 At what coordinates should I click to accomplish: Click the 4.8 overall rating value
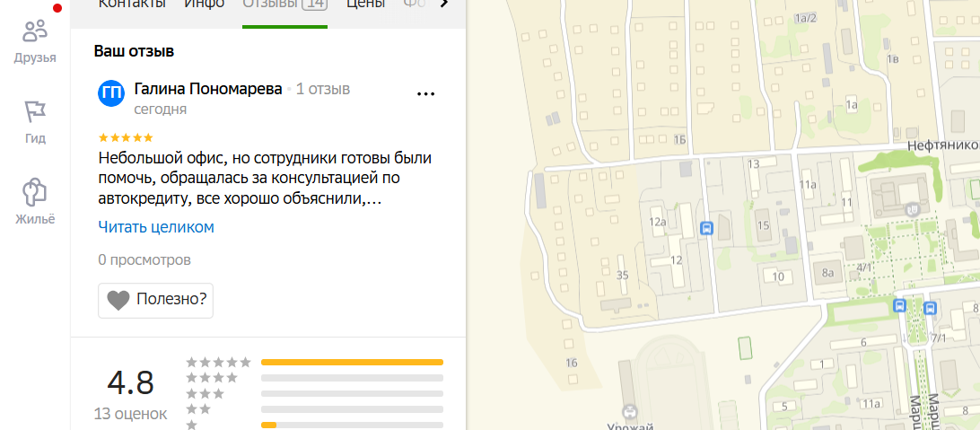pos(131,382)
